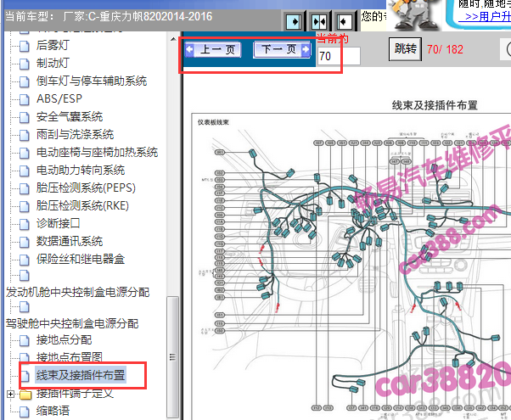This screenshot has width=511, height=420.
Task: Select 接地点布置图 in the tree
Action: 70,357
